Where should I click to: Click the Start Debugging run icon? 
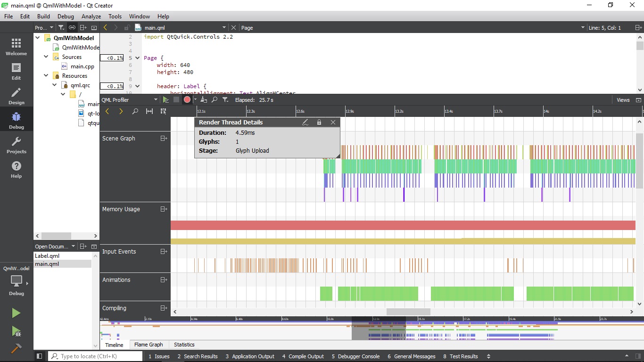(x=16, y=331)
